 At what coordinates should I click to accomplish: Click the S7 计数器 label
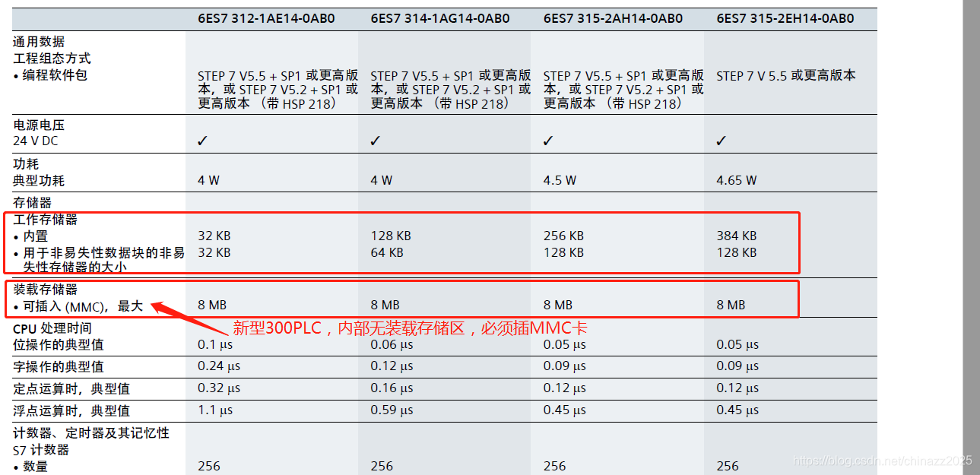[41, 450]
